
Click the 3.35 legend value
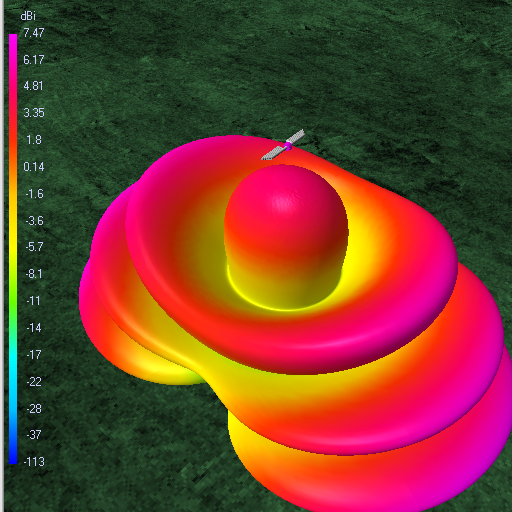coord(34,113)
